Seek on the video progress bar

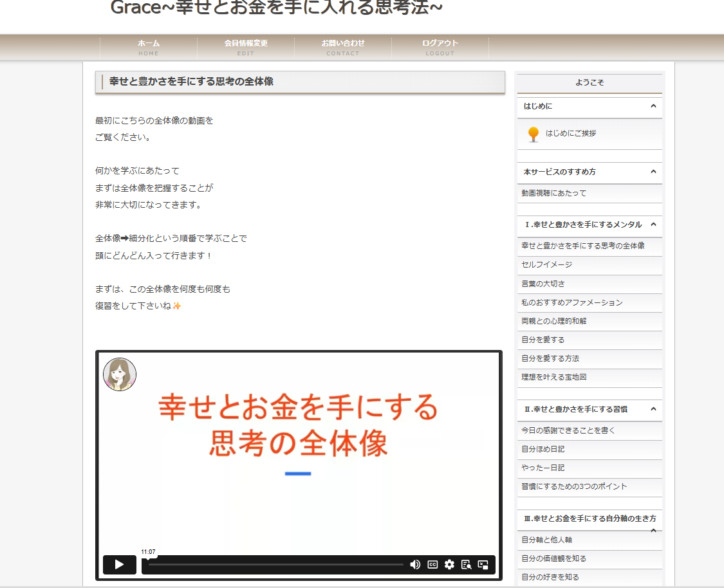pyautogui.click(x=275, y=564)
